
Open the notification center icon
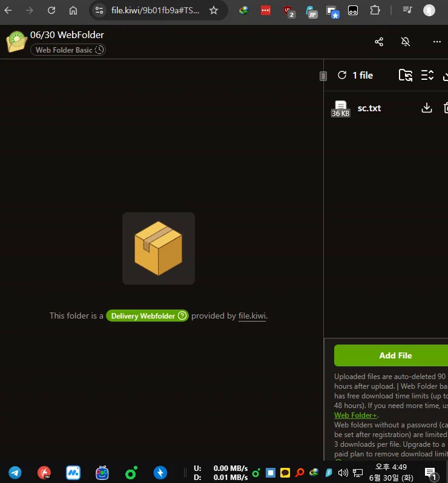point(430,473)
